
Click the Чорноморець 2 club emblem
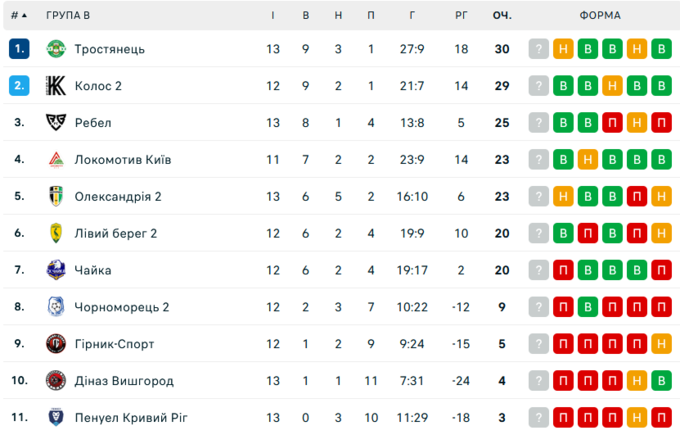(56, 307)
